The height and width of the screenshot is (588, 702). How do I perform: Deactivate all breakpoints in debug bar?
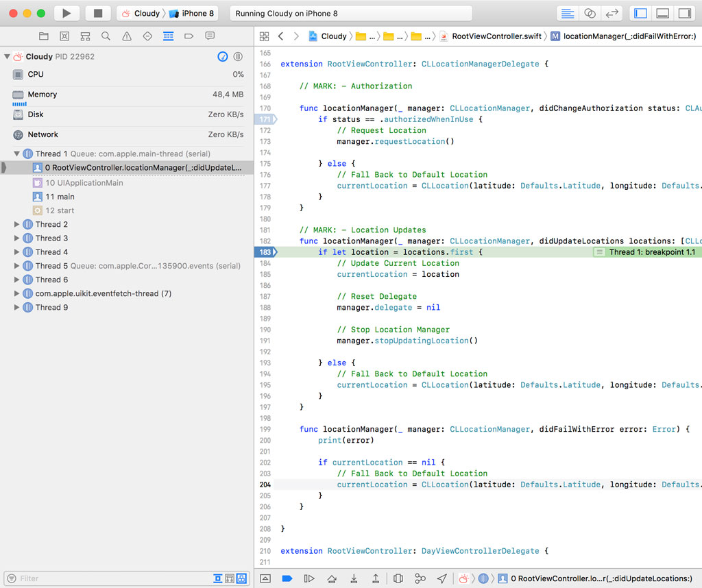click(x=287, y=578)
